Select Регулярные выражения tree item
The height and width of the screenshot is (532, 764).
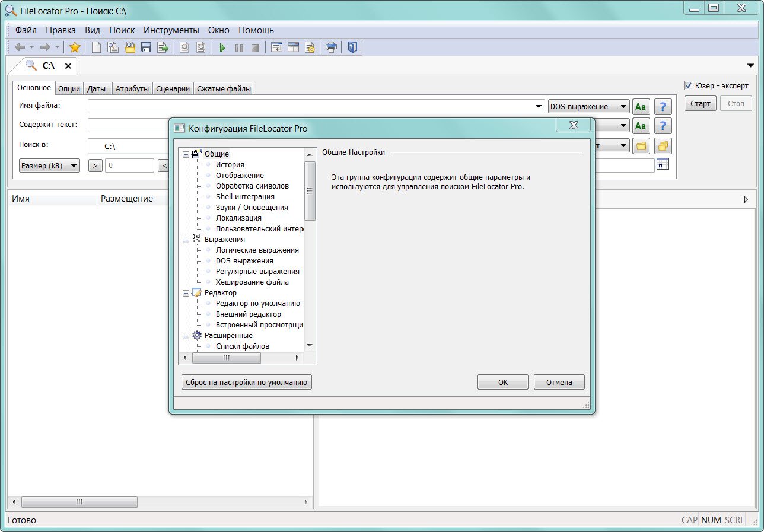257,272
